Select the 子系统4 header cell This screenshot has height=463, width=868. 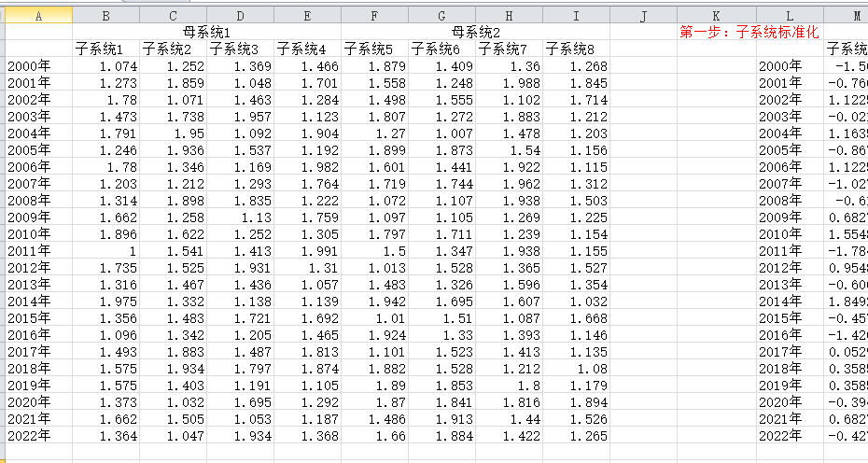point(307,49)
